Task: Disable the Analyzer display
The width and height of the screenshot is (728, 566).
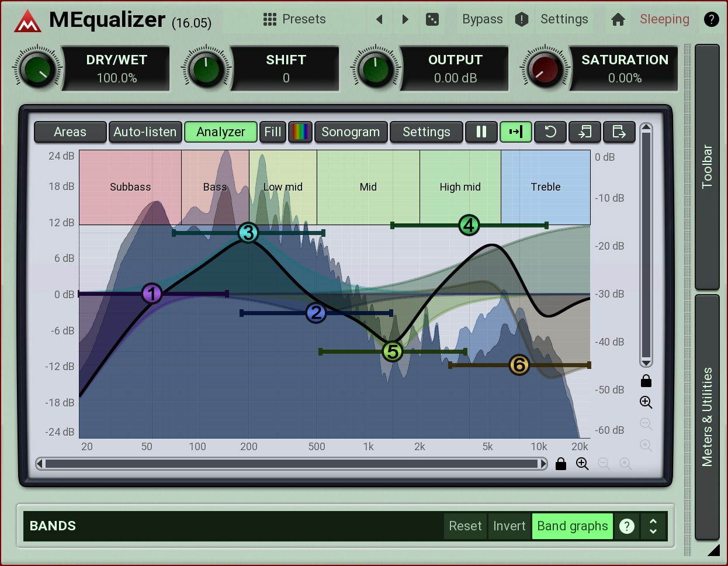Action: point(221,132)
